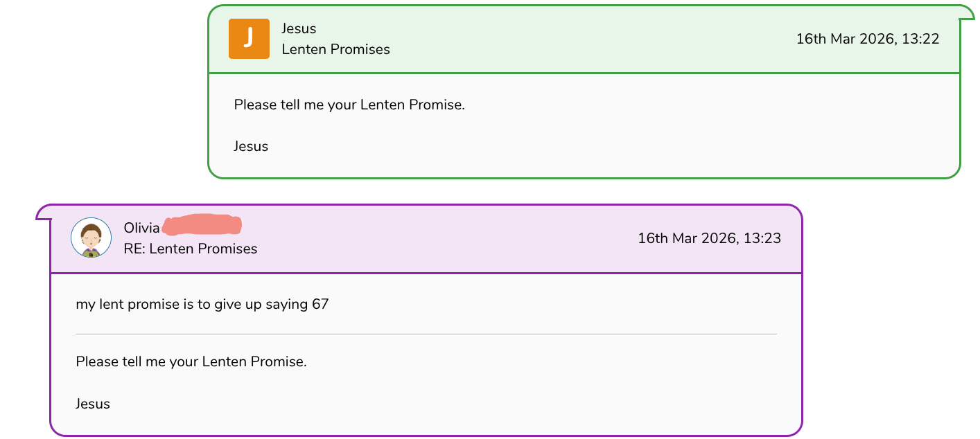Click empty space in the green message header
The width and height of the screenshot is (980, 439).
click(589, 39)
